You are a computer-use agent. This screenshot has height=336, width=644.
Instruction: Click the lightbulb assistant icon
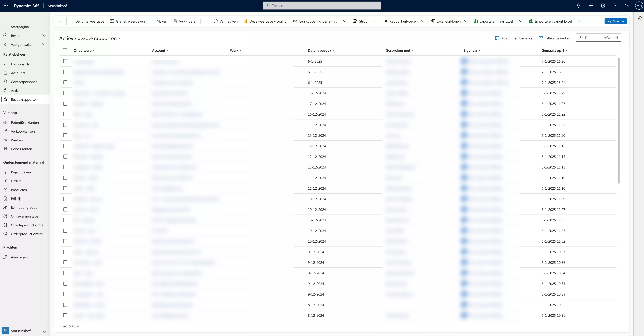pyautogui.click(x=578, y=6)
